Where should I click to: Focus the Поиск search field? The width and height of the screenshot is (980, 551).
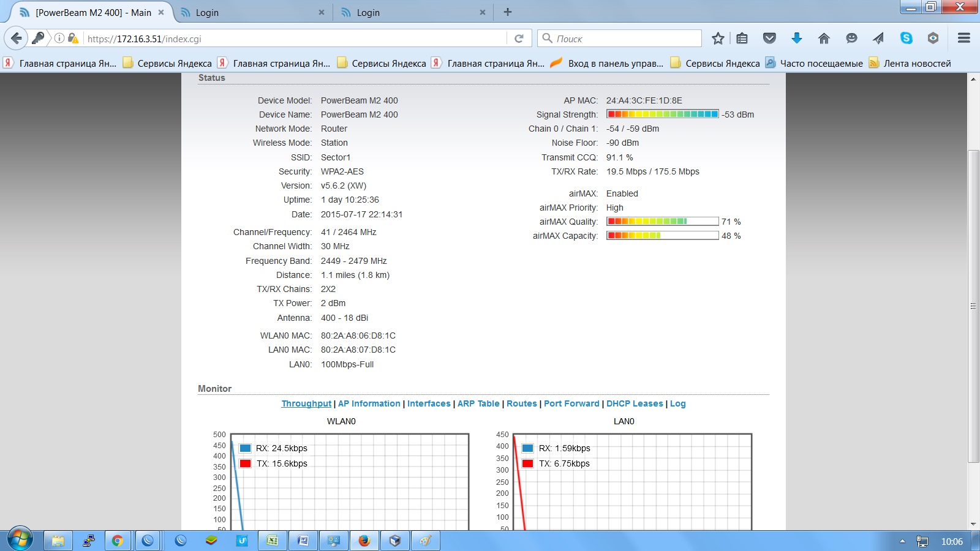[x=619, y=39]
